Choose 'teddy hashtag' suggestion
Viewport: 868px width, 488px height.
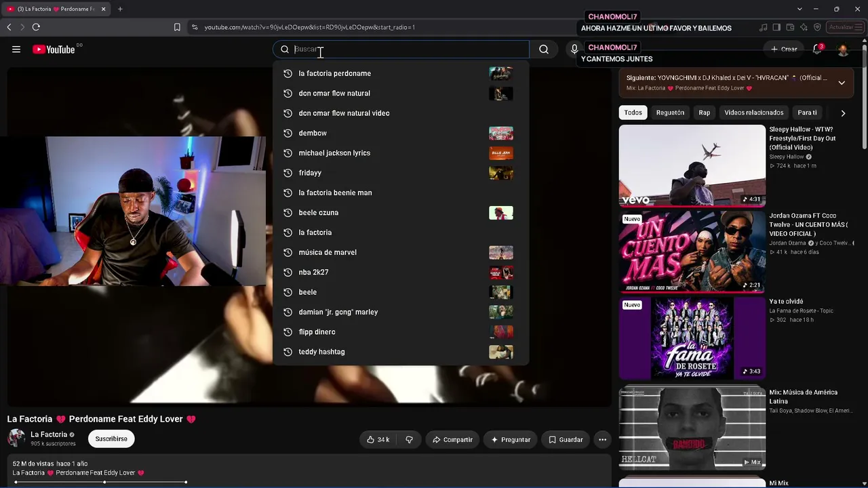click(400, 352)
